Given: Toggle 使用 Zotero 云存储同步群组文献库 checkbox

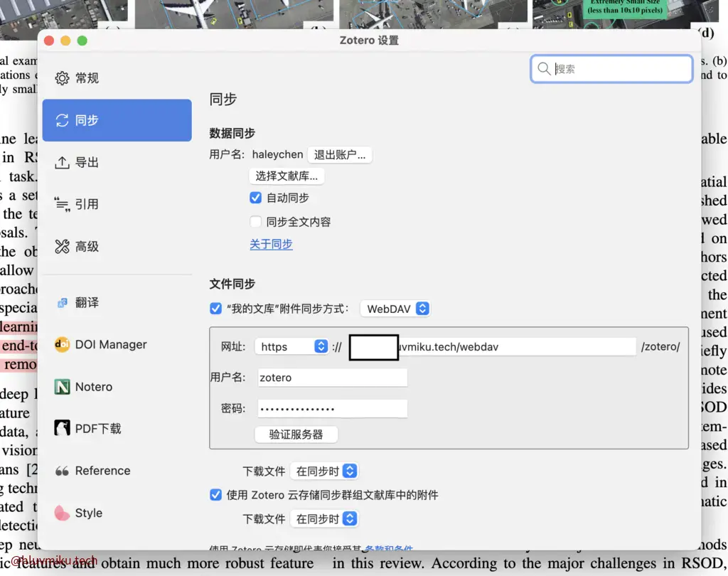Looking at the screenshot, I should point(215,495).
